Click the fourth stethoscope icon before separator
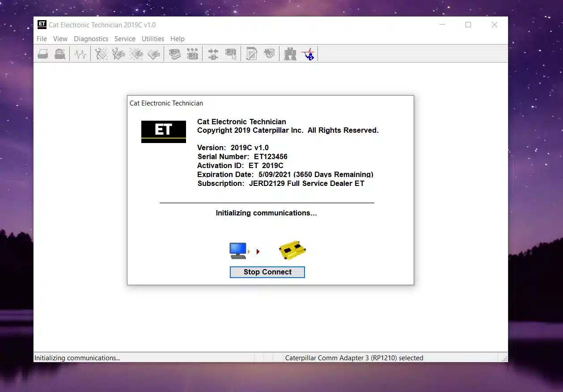The image size is (563, 392). pyautogui.click(x=153, y=55)
